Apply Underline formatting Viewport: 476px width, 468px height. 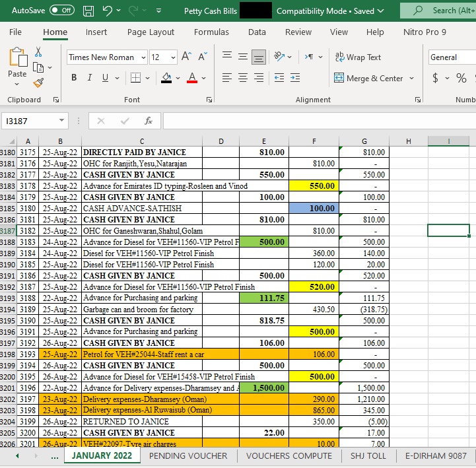[x=105, y=78]
